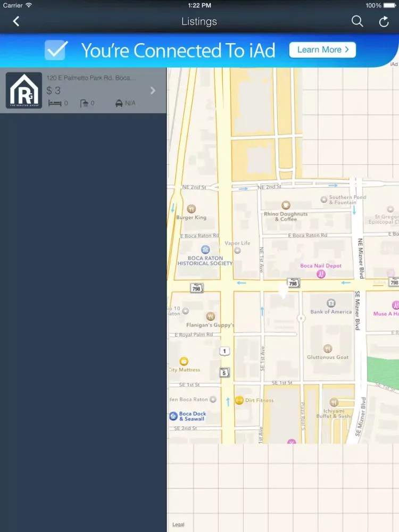This screenshot has height=532, width=399.
Task: Tap the Southern Pond & Fountain marker
Action: [x=324, y=199]
